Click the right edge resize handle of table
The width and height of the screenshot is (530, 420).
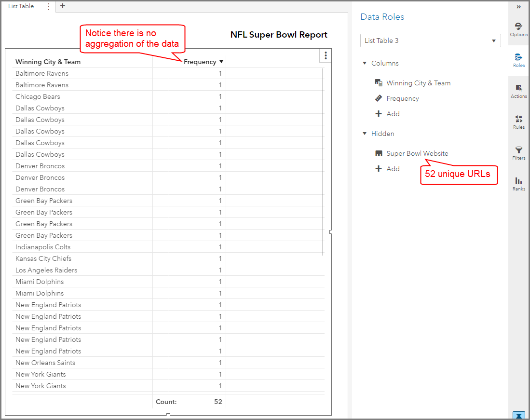[x=330, y=232]
